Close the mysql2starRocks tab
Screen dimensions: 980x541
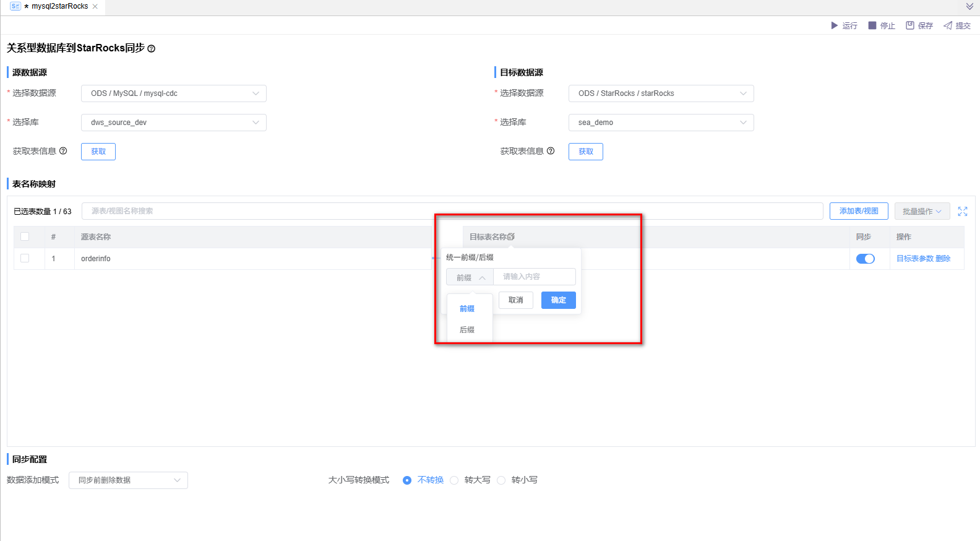pyautogui.click(x=95, y=6)
